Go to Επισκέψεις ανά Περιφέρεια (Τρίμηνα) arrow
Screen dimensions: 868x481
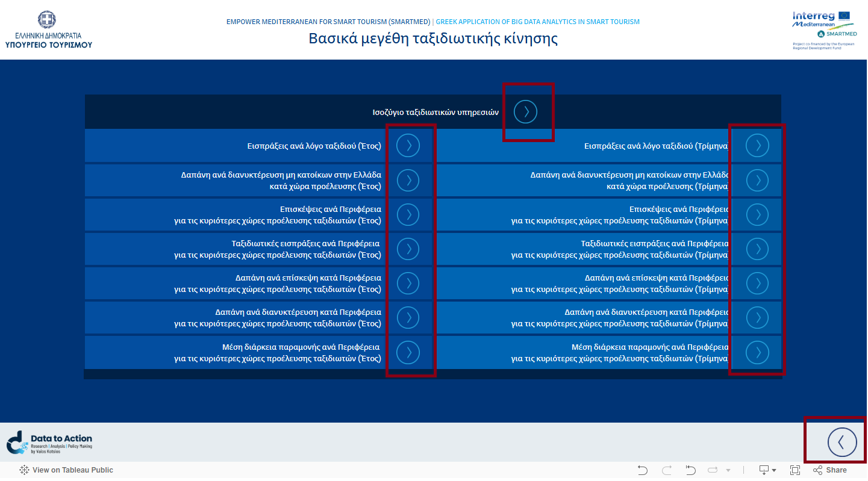757,214
